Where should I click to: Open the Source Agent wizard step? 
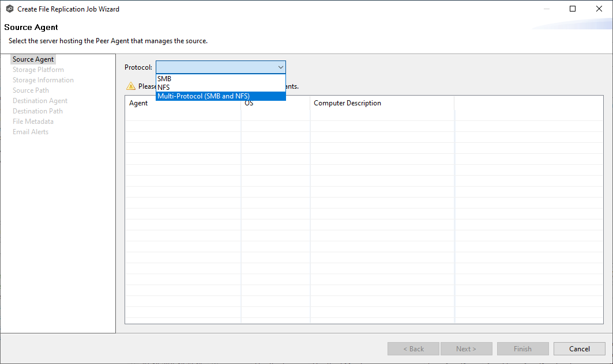tap(33, 59)
